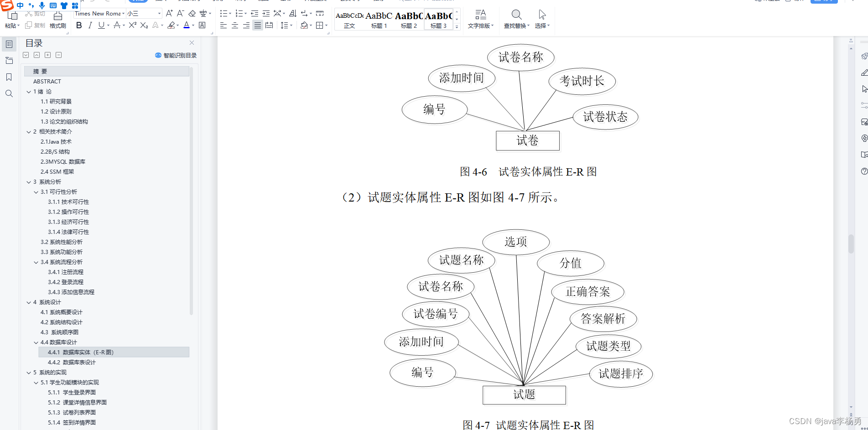Open 文字排版 text layout menu
The image size is (868, 430).
pos(481,20)
